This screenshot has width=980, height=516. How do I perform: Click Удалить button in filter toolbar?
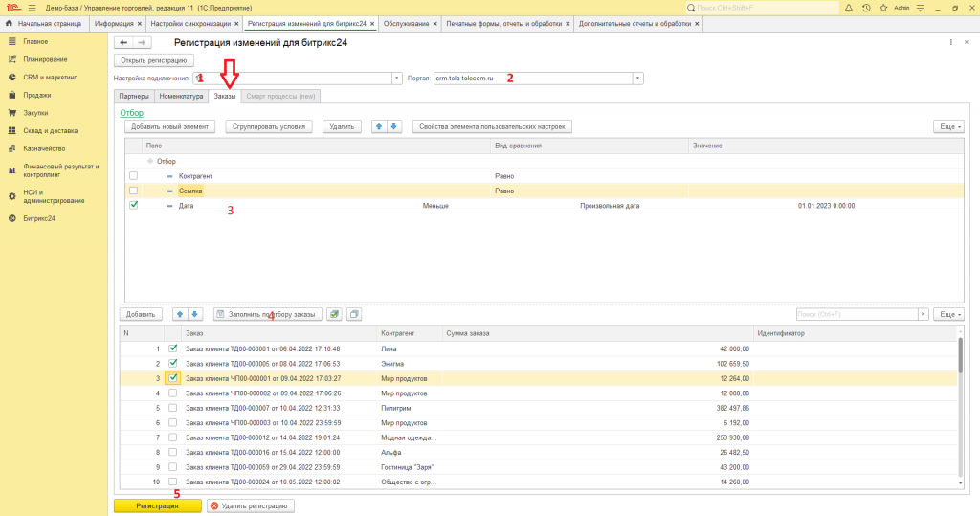pos(342,126)
